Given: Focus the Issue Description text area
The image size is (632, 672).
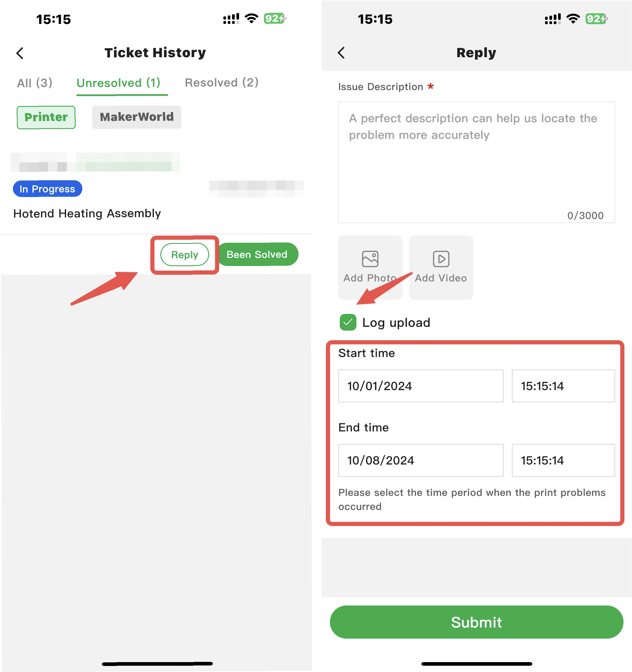Looking at the screenshot, I should (x=476, y=162).
